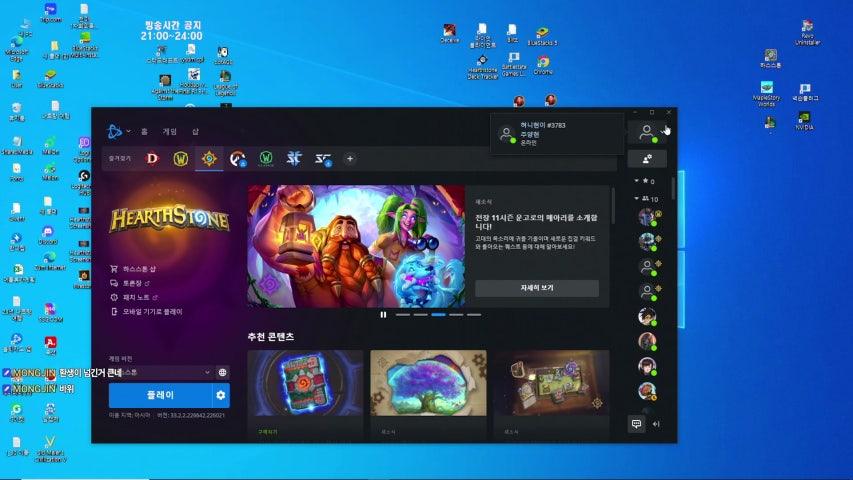Click the blue 플레이 play button
Viewport: 853px width, 480px height.
(x=160, y=395)
